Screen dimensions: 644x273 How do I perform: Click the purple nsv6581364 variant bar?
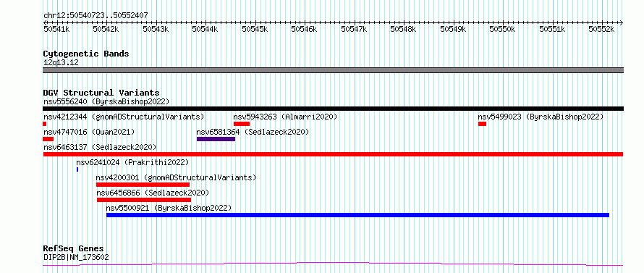(216, 139)
